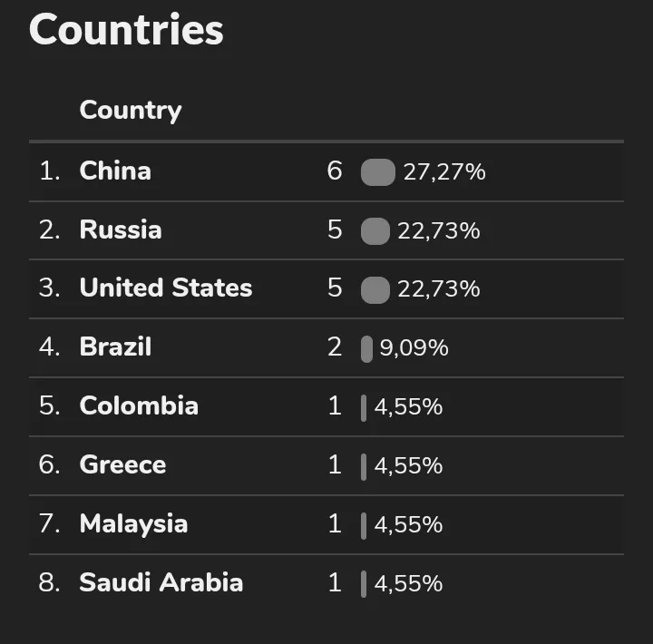Viewport: 653px width, 644px height.
Task: Select the United States entry
Action: point(326,289)
